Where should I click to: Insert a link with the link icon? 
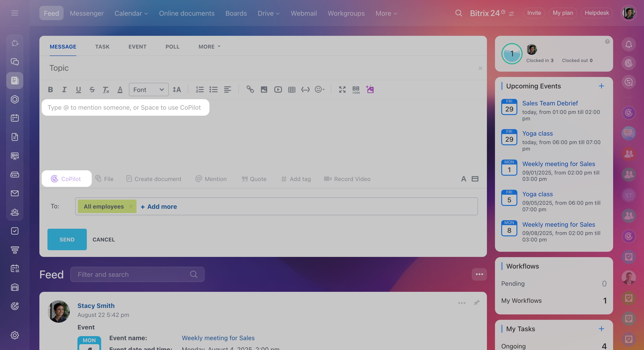[x=250, y=90]
